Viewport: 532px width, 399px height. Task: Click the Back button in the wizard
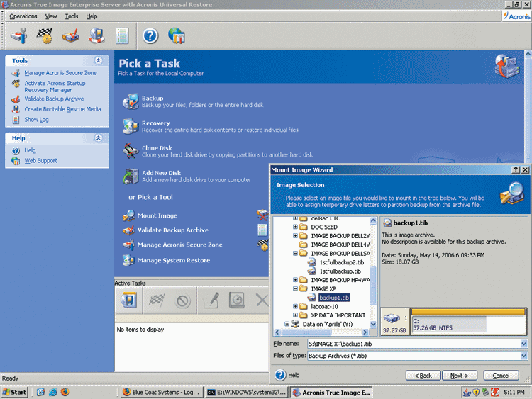(423, 376)
